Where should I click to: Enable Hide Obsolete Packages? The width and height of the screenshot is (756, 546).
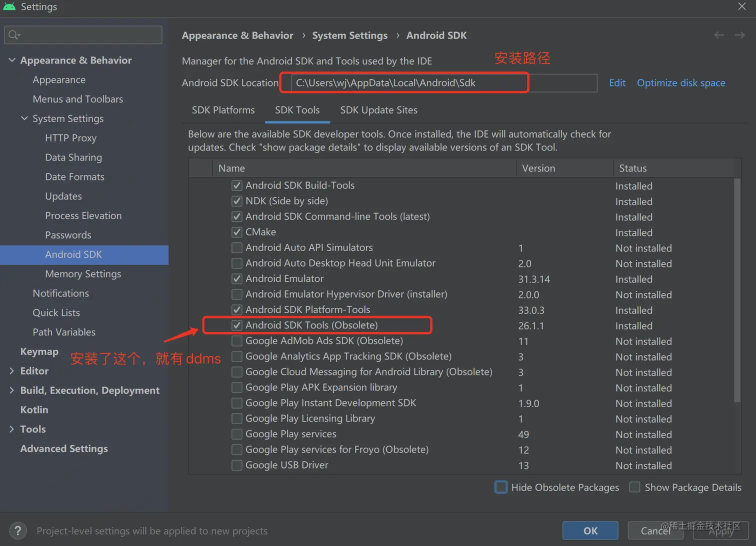(501, 487)
